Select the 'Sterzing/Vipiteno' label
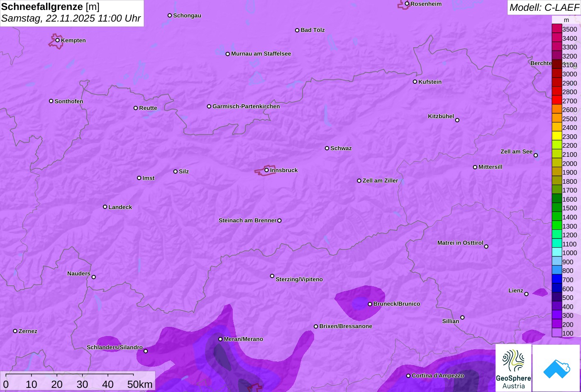Screen dimensions: 581x392 [x=299, y=279]
